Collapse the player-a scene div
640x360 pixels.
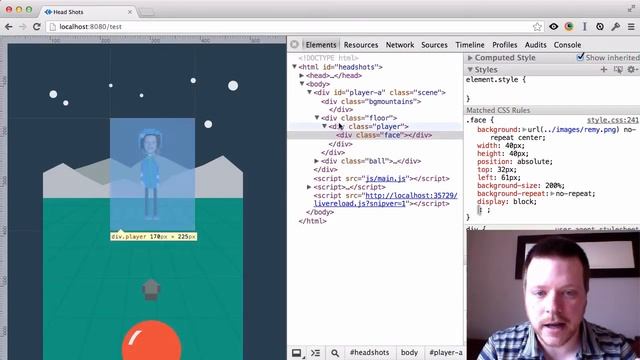tap(309, 93)
